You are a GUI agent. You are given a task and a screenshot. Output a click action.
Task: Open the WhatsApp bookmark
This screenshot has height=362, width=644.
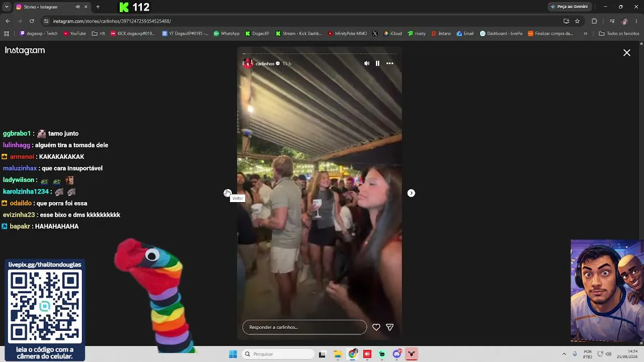(226, 34)
